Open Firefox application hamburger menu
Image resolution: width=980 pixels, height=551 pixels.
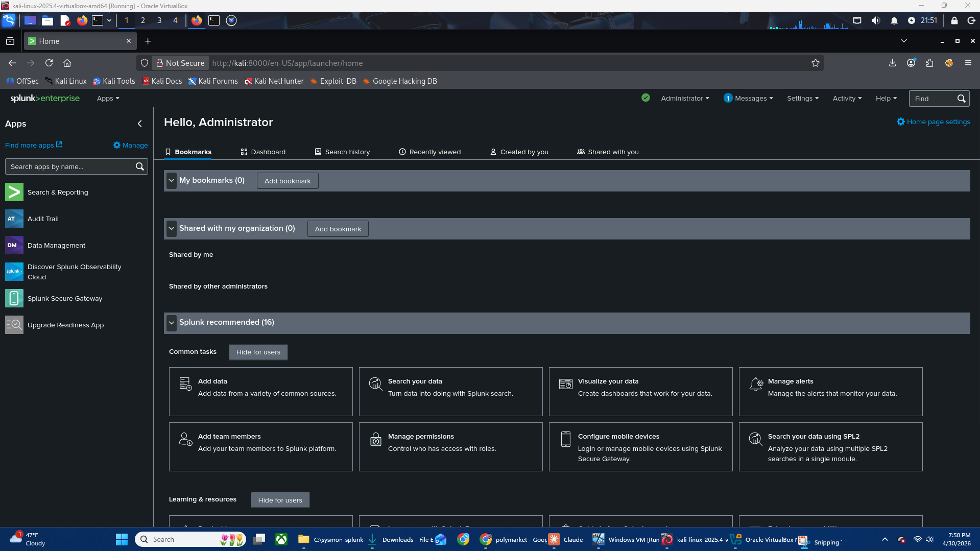[968, 63]
